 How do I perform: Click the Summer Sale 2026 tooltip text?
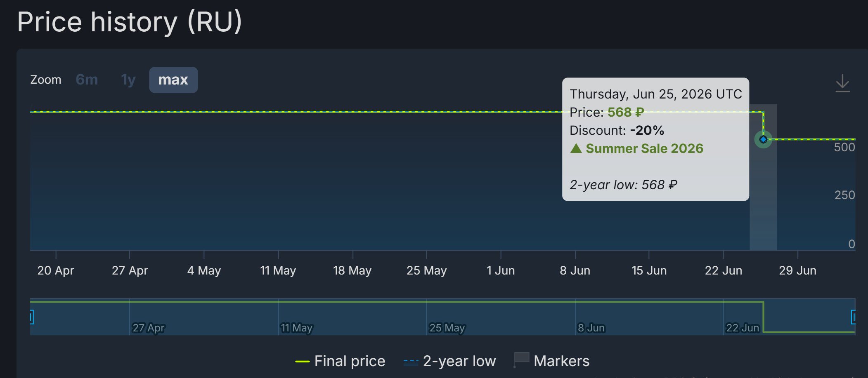644,148
